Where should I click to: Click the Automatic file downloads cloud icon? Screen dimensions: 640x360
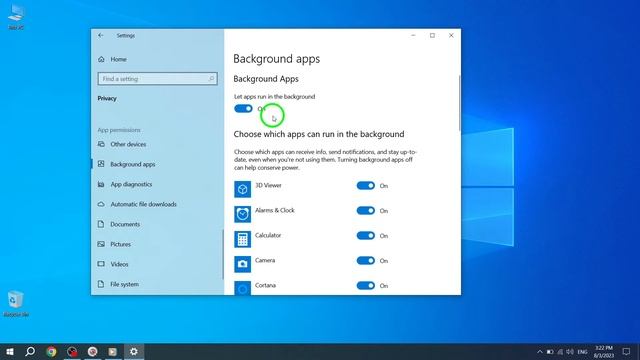(101, 204)
